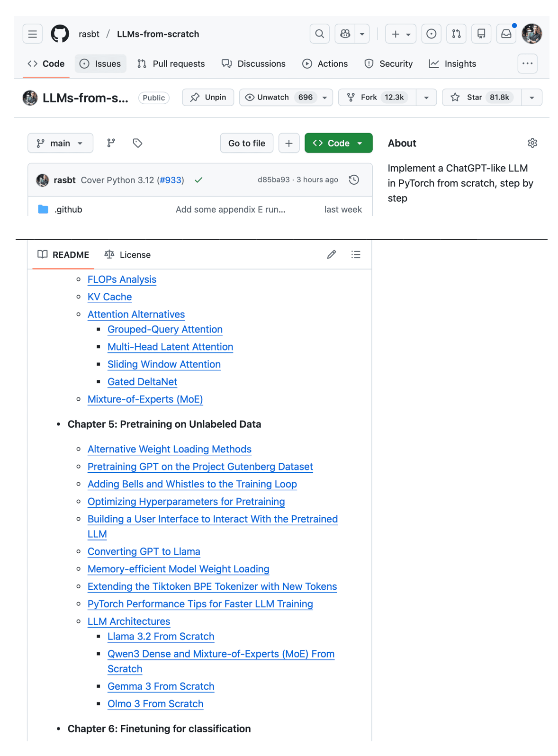The image size is (558, 756).
Task: Click the LLMs-from-scratch breadcrumb link
Action: [x=158, y=34]
